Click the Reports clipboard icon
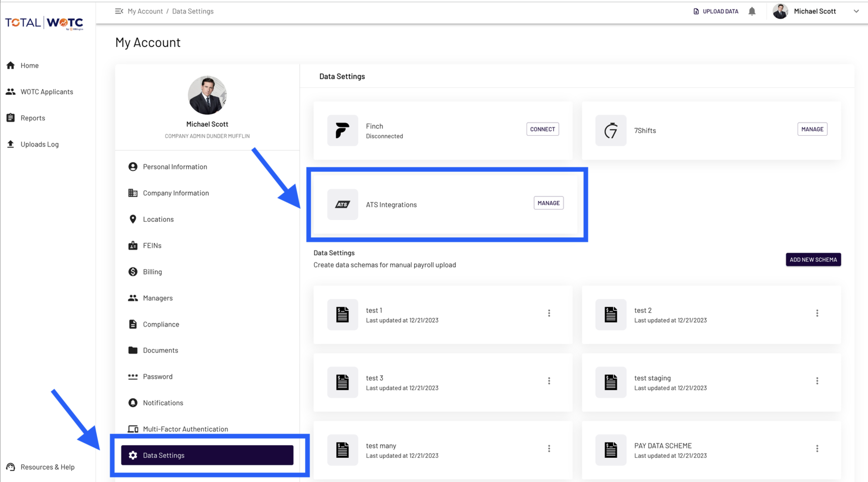868x482 pixels. click(11, 118)
